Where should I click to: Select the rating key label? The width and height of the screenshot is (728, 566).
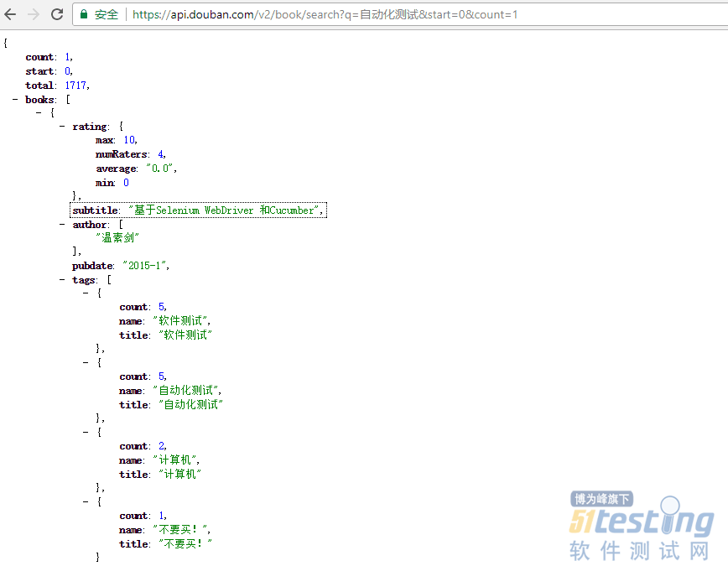click(89, 127)
